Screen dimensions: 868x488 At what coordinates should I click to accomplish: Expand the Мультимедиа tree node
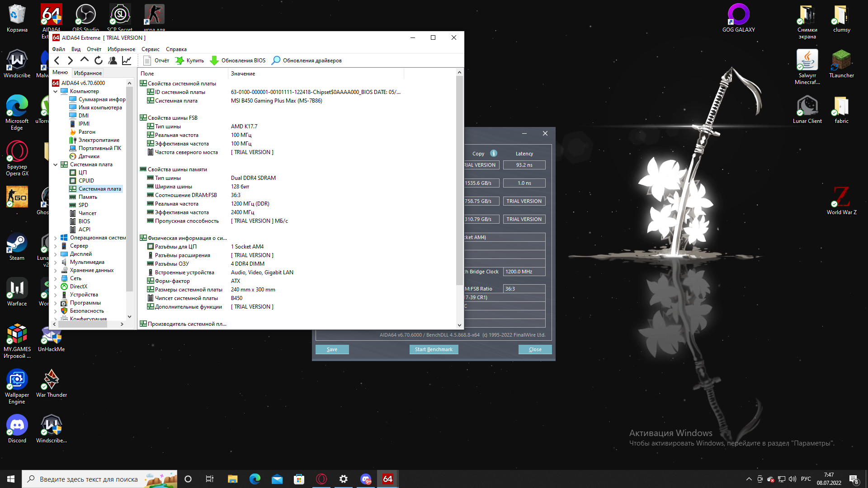(56, 262)
